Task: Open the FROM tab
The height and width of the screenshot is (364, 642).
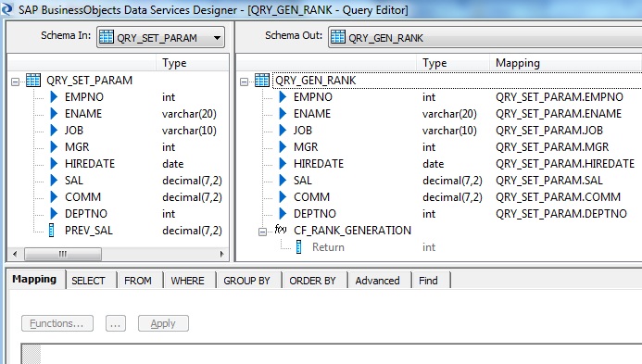Action: click(138, 281)
